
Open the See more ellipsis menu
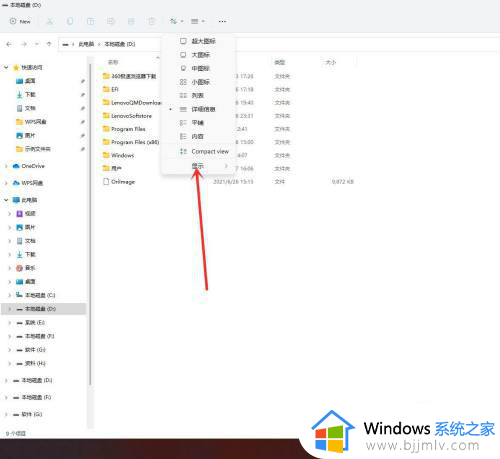tap(222, 21)
